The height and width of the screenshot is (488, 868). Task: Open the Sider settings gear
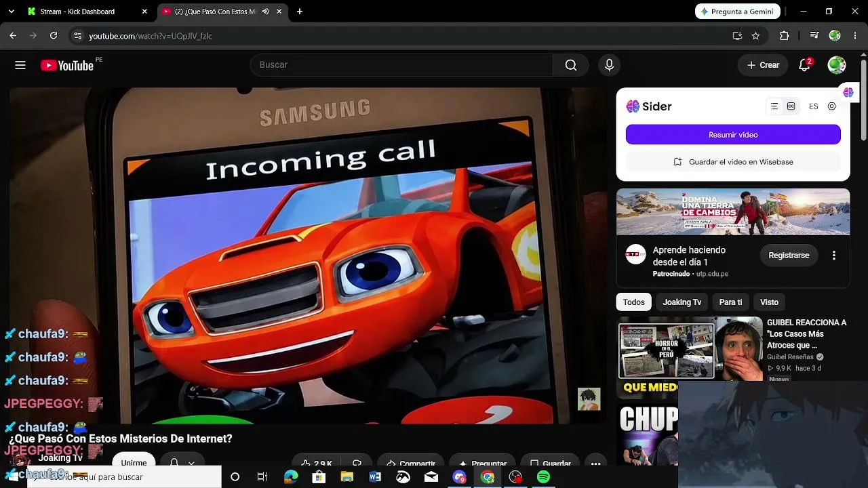point(832,106)
